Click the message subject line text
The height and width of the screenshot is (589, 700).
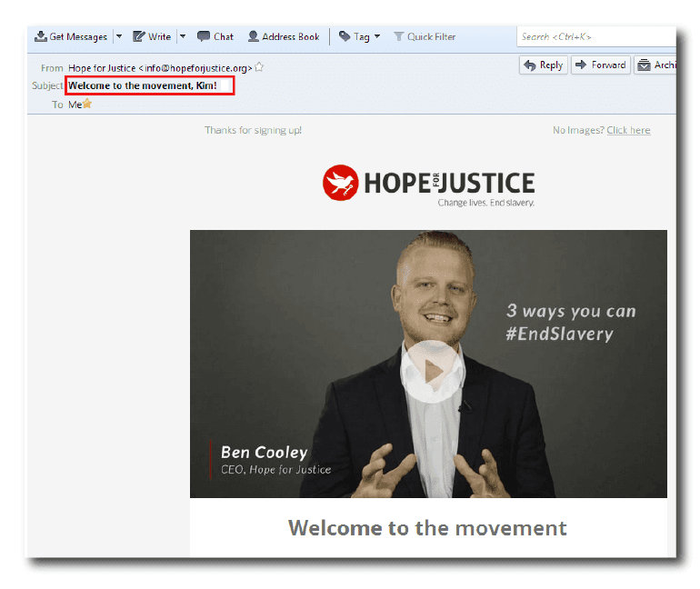[x=143, y=85]
